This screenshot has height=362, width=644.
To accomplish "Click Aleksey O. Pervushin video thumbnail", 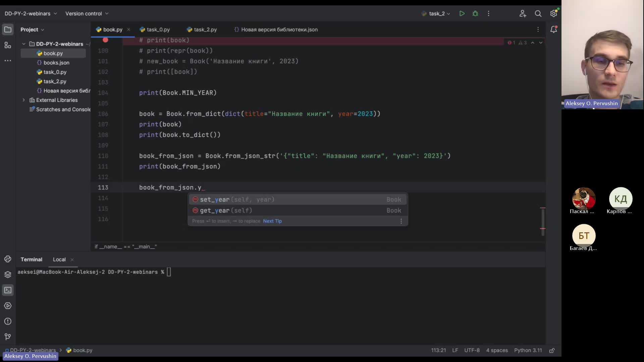I will point(602,55).
